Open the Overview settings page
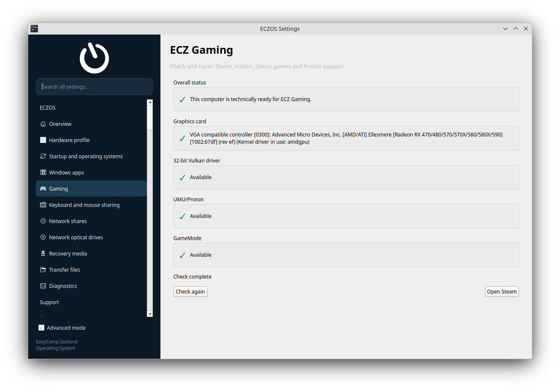The height and width of the screenshot is (392, 560). 91,124
